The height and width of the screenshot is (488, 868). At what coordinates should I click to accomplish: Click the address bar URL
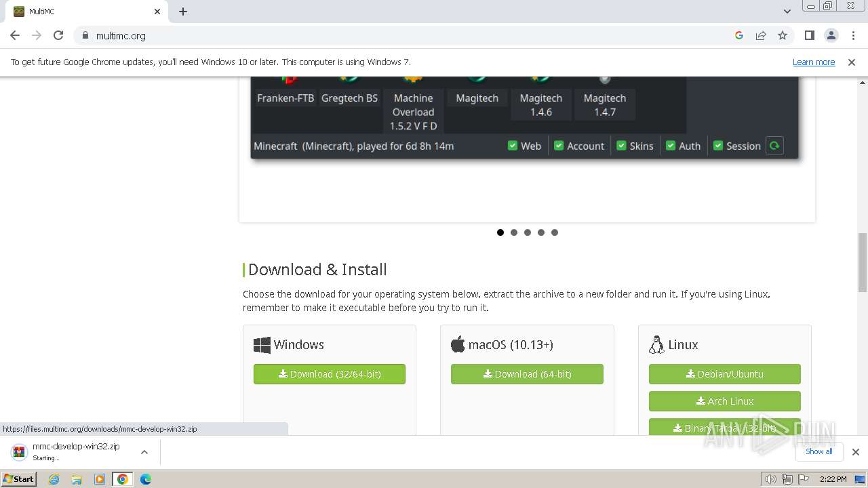(121, 35)
